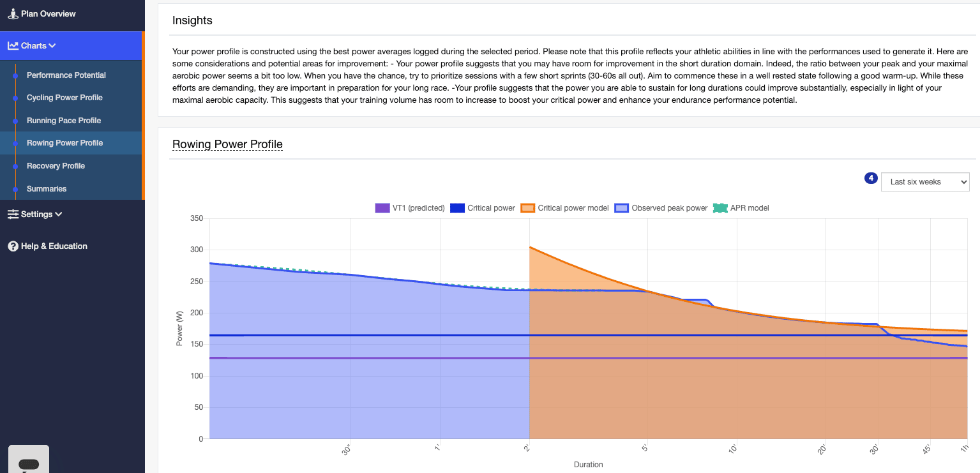Open the Running Pace Profile link
Image resolution: width=980 pixels, height=473 pixels.
click(64, 121)
